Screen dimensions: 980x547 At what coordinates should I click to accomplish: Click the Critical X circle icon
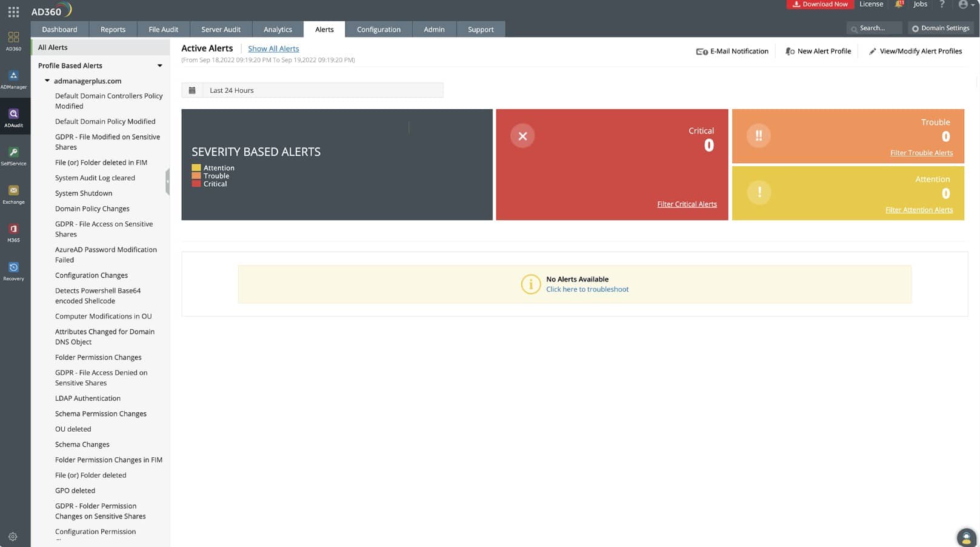pyautogui.click(x=522, y=136)
